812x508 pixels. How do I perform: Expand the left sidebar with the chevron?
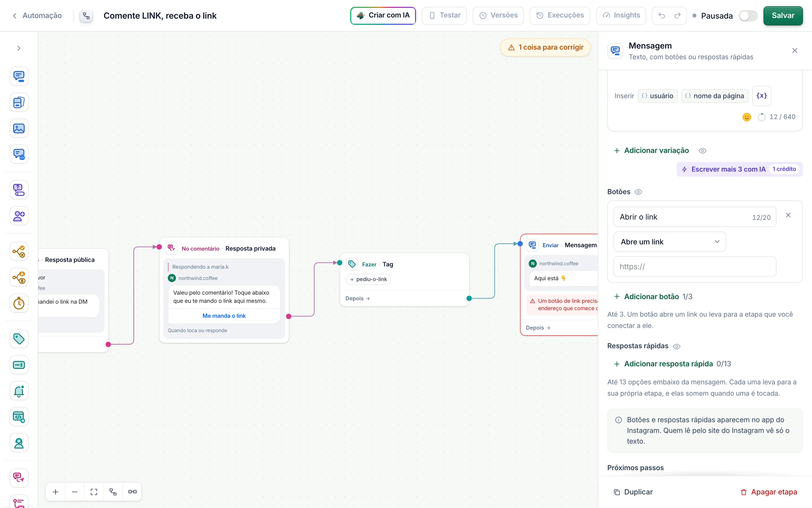tap(19, 48)
